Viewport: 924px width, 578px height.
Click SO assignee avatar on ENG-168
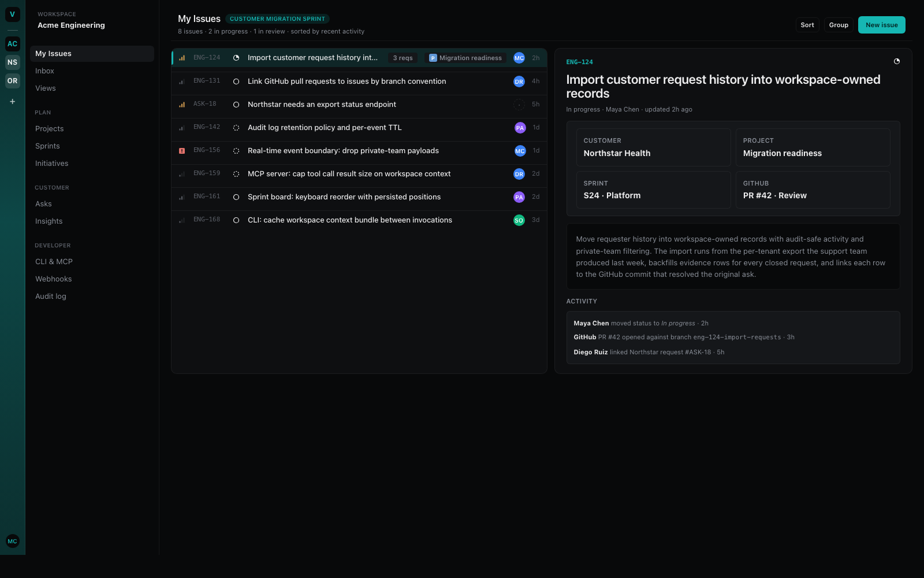[519, 220]
